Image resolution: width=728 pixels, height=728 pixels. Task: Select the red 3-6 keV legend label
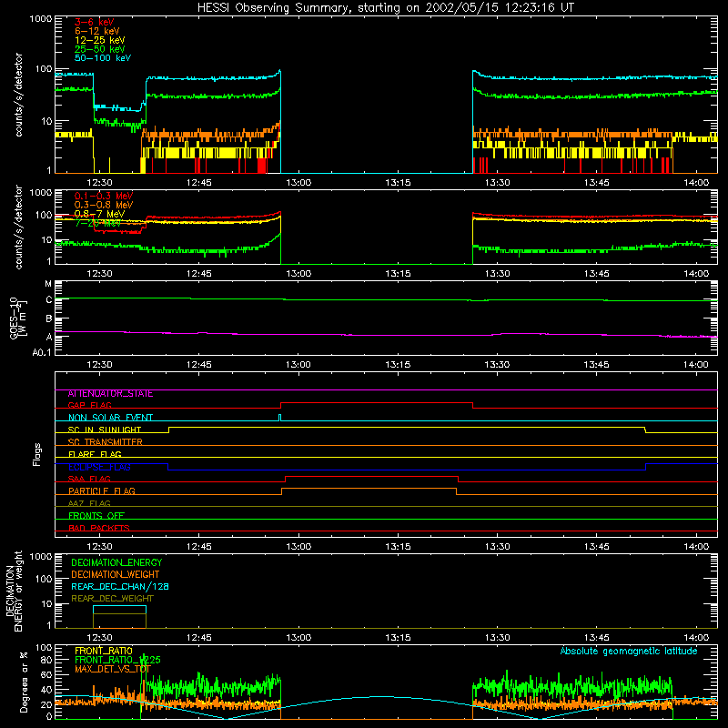click(x=94, y=22)
